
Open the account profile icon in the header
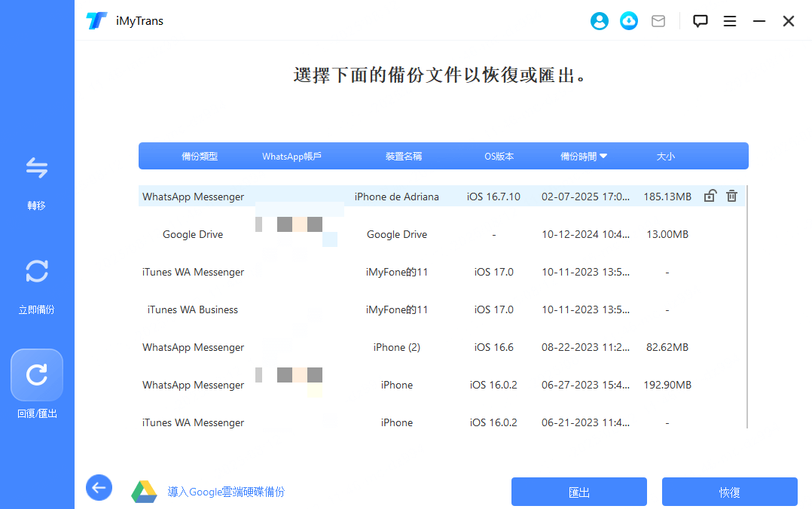tap(599, 20)
